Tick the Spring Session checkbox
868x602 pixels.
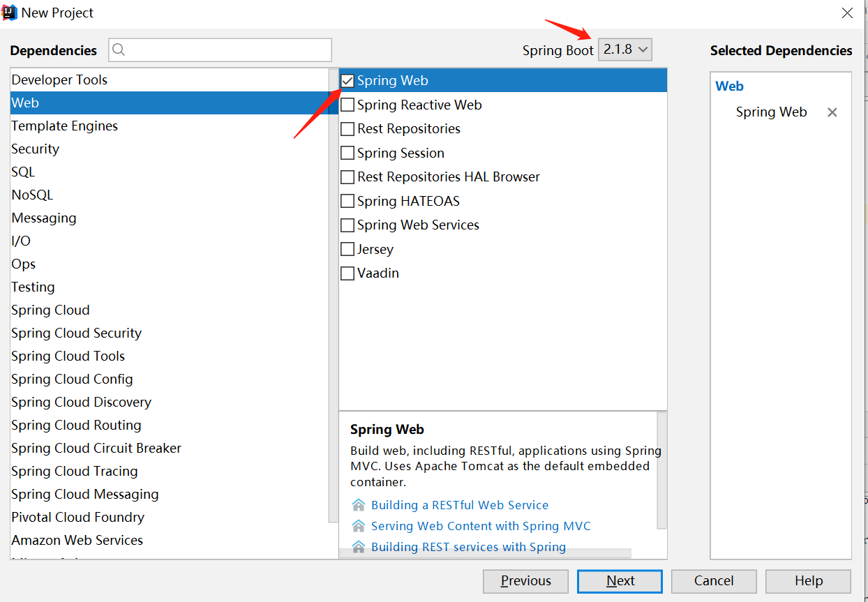(x=347, y=153)
